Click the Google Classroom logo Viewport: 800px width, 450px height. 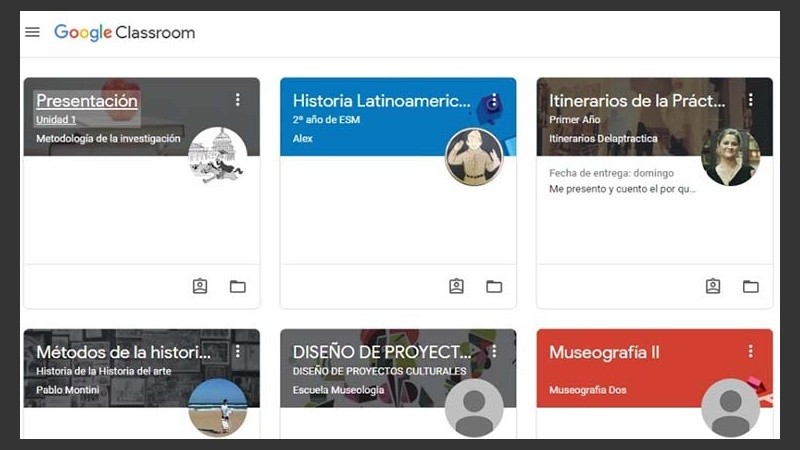point(124,32)
